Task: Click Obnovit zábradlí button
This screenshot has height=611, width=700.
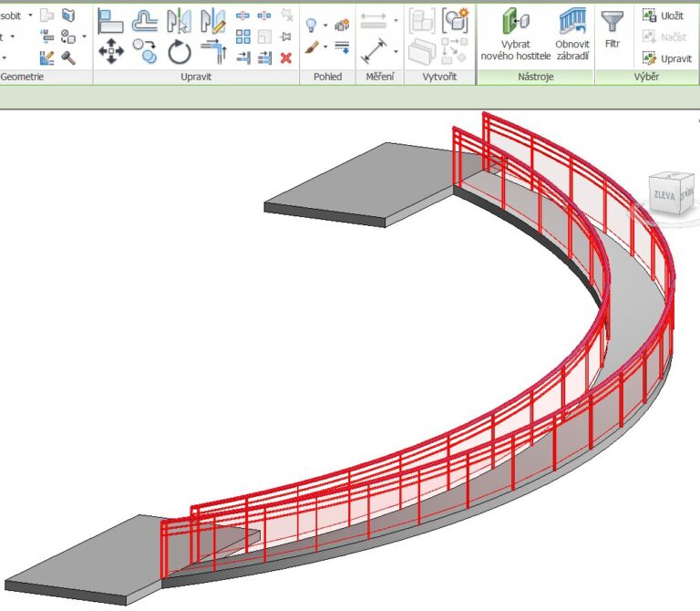Action: coord(572,35)
